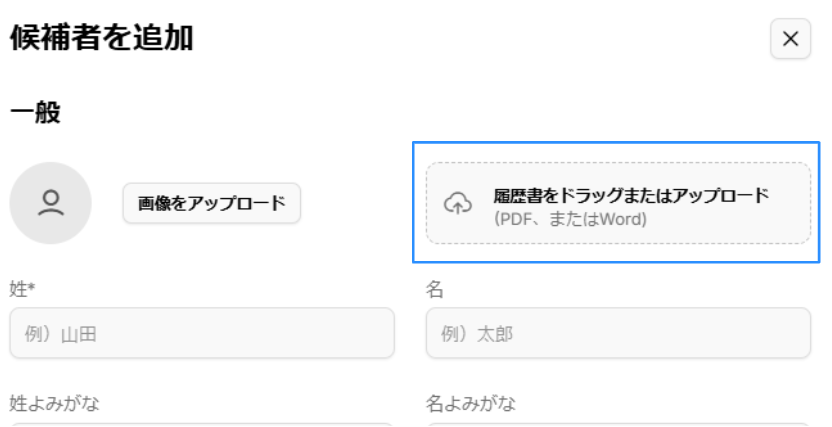This screenshot has height=427, width=832.
Task: Click the 姓よみがな label
Action: click(x=54, y=404)
